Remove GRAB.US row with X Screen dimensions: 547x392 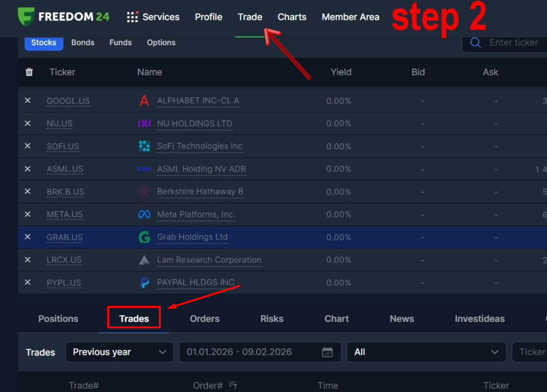tap(28, 237)
